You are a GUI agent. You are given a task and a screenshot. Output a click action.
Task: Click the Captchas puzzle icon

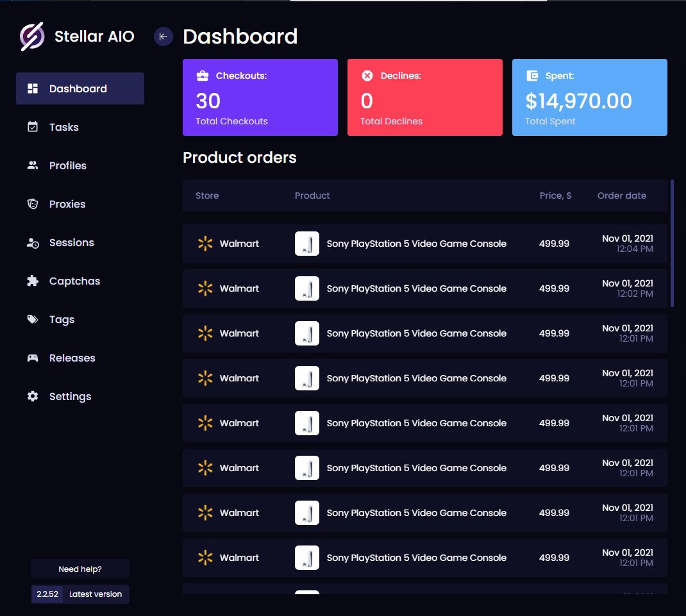point(33,281)
